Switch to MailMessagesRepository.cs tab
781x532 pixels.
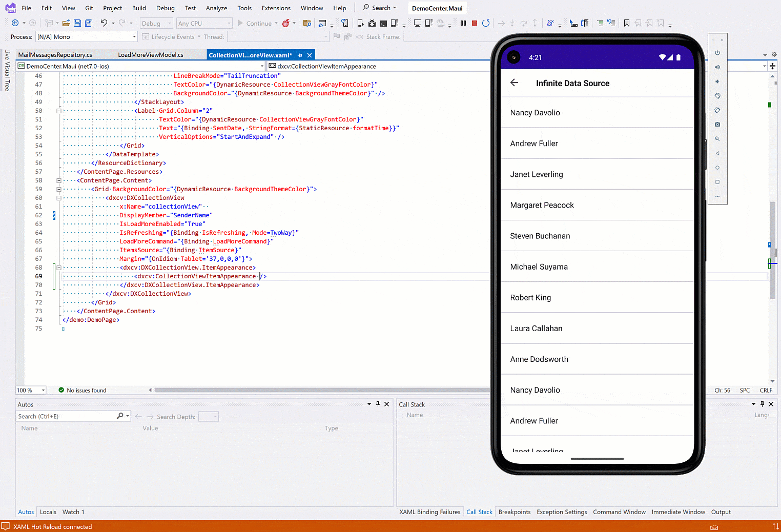[55, 55]
